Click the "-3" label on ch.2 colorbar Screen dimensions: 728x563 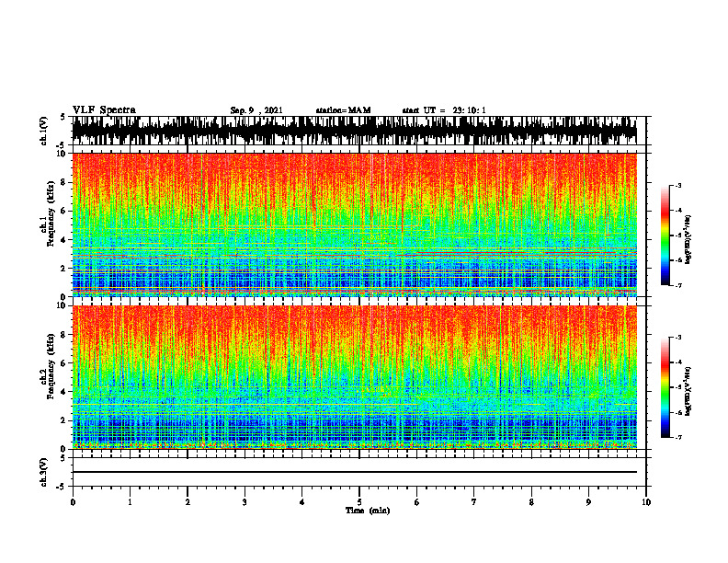tap(678, 338)
